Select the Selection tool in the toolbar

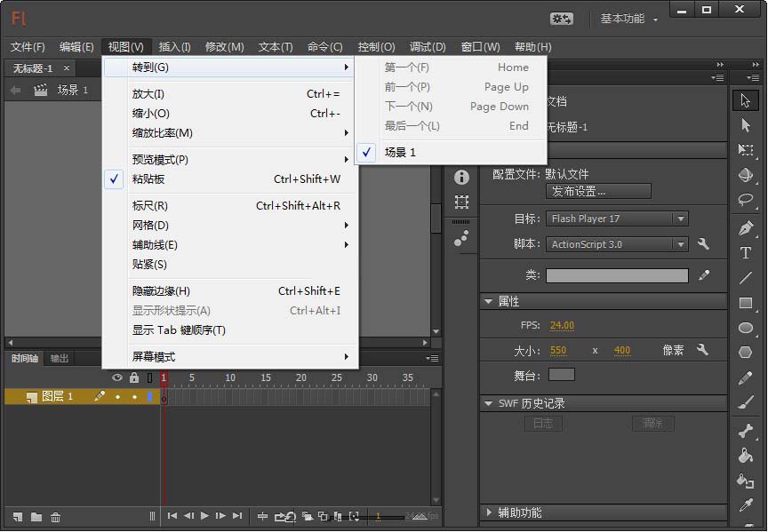pos(747,99)
